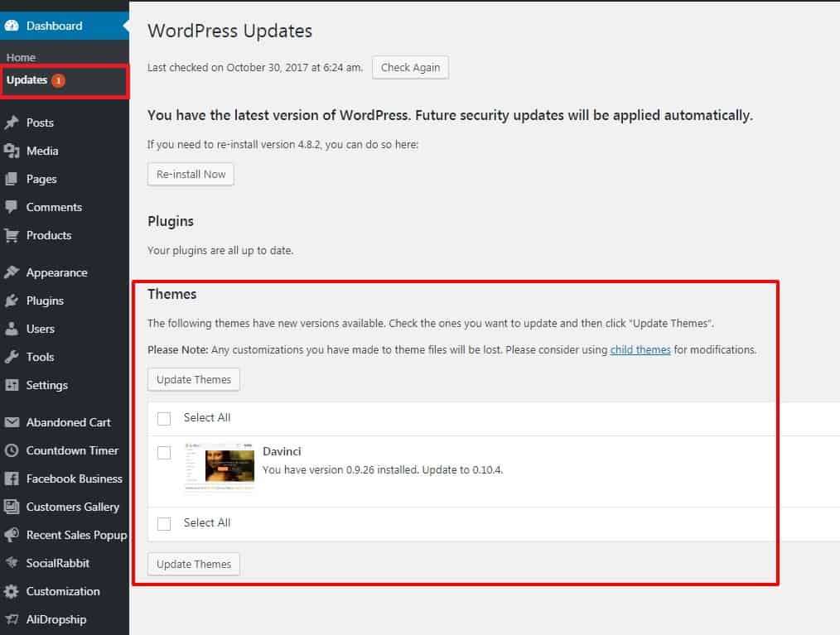Screen dimensions: 840x635
Task: Click the orange updates count badge
Action: pyautogui.click(x=58, y=80)
